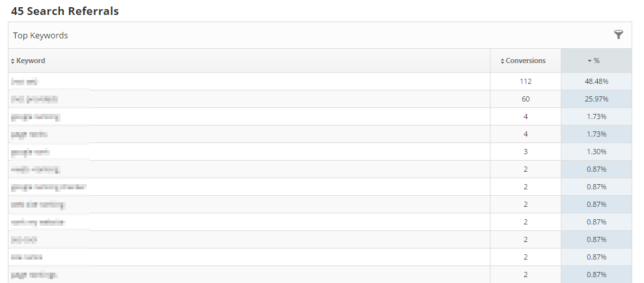Image resolution: width=644 pixels, height=283 pixels.
Task: Open the 112 conversions link
Action: [x=526, y=81]
